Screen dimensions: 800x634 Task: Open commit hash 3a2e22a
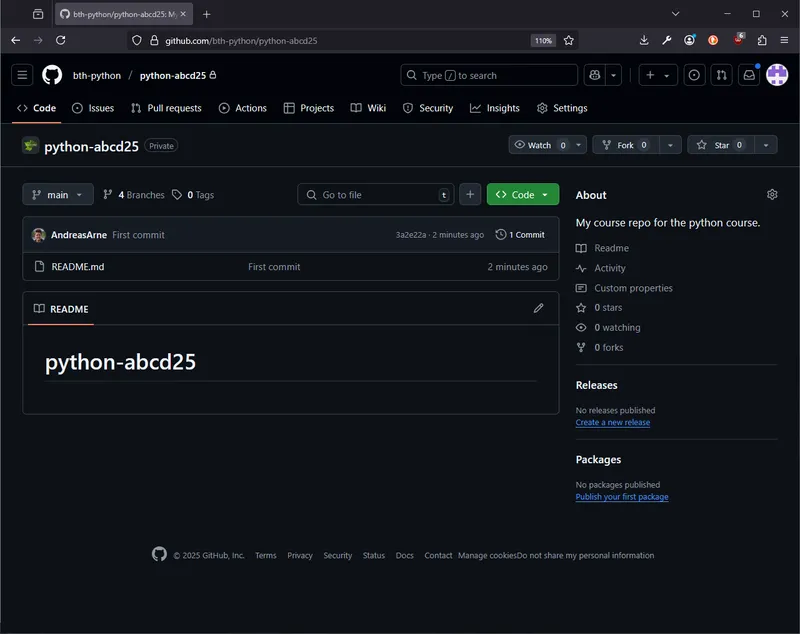411,235
